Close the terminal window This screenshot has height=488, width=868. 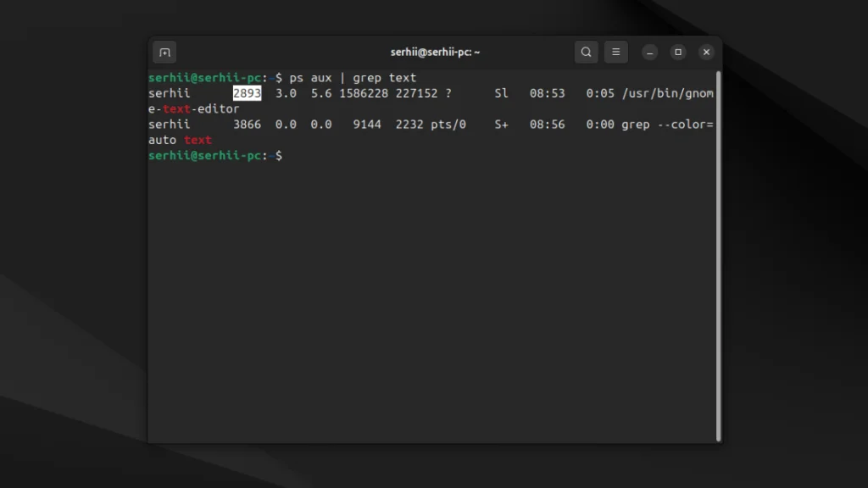[x=706, y=52]
